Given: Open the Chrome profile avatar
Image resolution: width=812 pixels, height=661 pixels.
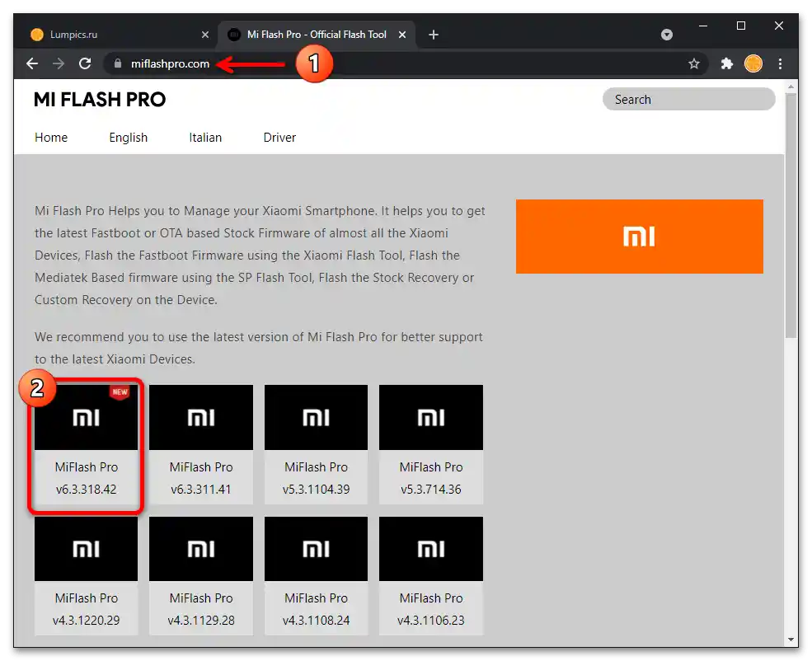Looking at the screenshot, I should coord(753,63).
